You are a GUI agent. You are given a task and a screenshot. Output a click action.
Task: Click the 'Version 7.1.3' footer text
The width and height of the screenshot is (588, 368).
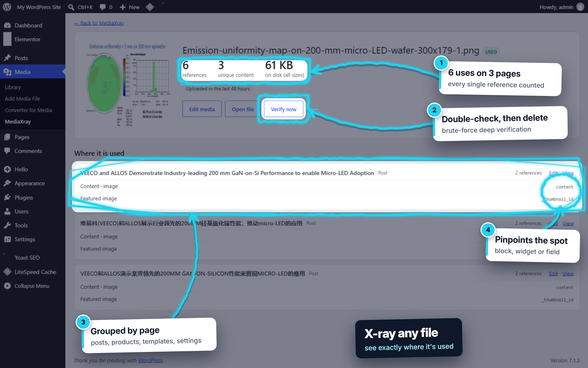point(565,360)
